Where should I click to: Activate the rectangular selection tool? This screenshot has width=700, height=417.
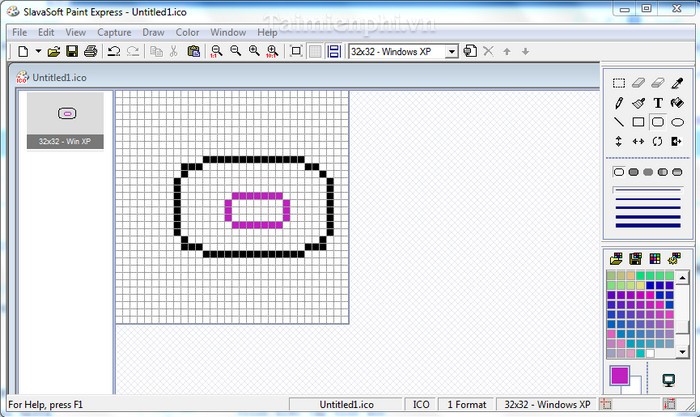coord(619,83)
